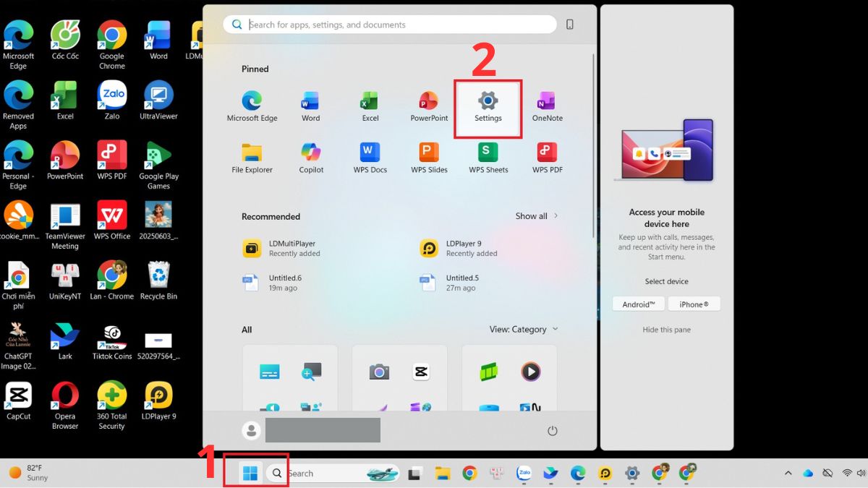
Task: Click the power button in Start menu
Action: click(552, 431)
